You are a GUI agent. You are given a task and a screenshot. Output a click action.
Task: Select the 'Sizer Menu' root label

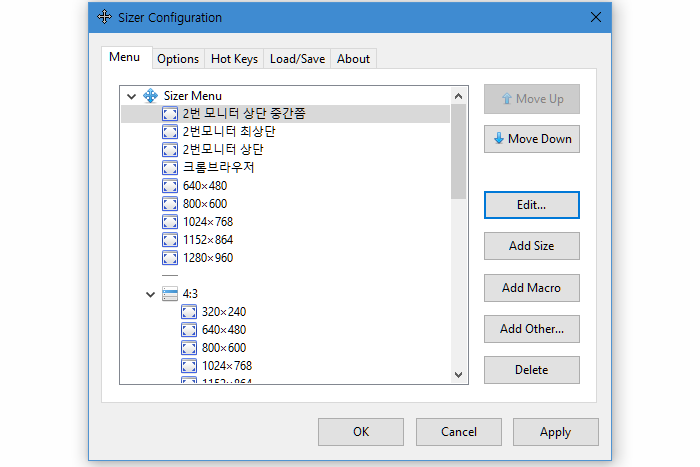(193, 96)
